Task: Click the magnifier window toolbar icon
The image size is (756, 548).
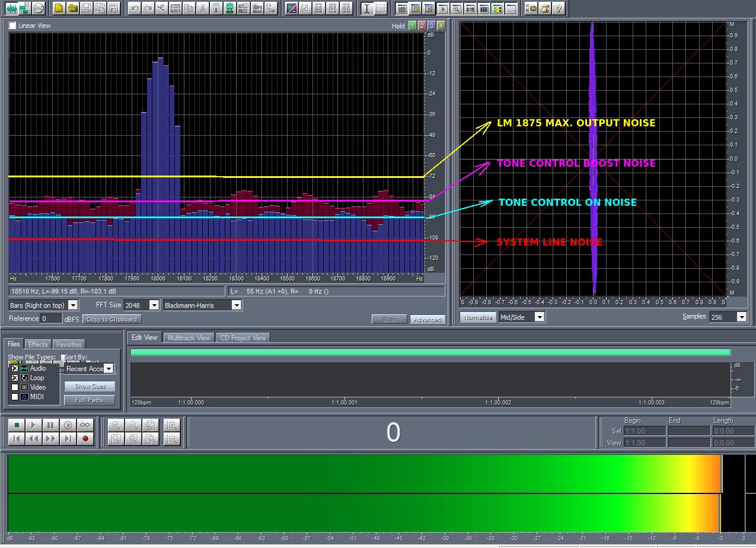Action: click(456, 8)
